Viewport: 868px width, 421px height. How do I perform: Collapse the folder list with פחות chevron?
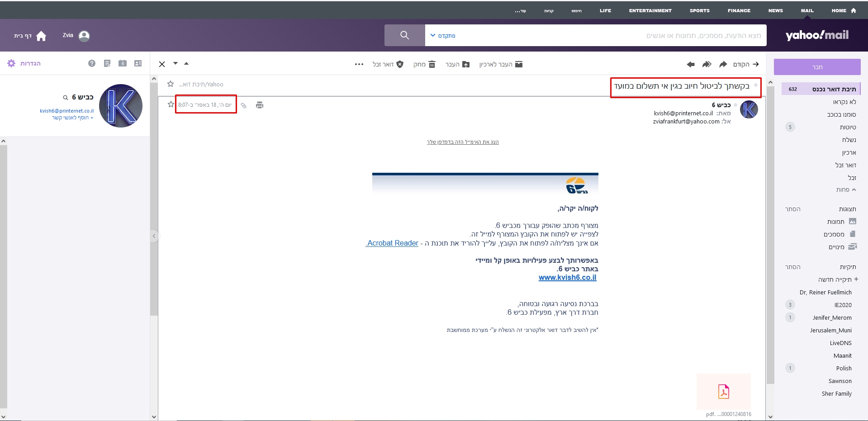click(846, 189)
